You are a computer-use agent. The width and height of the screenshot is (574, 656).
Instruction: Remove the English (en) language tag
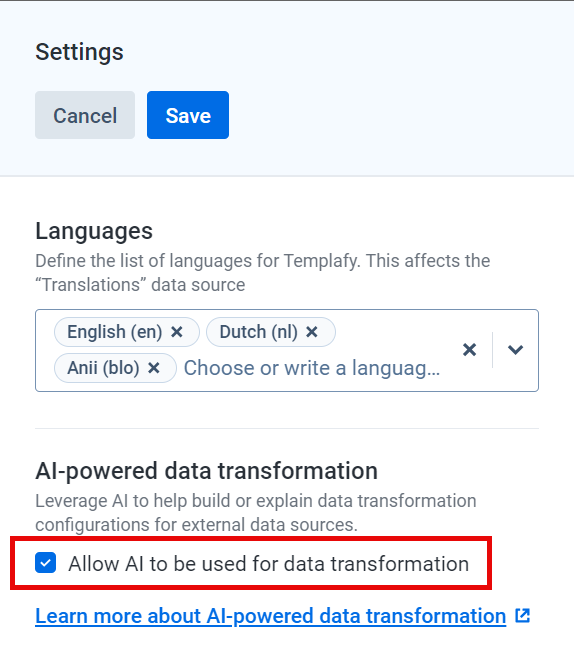click(177, 332)
